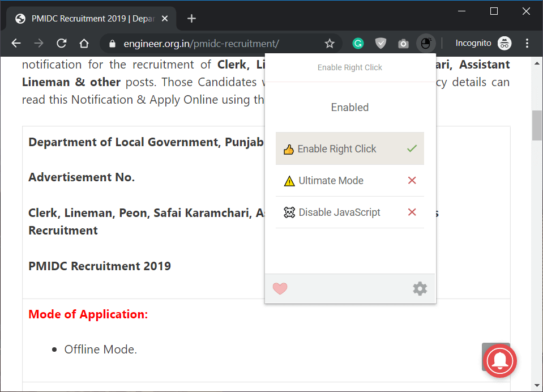Toggle the Enable Right Click option
Viewport: 543px width, 392px height.
pos(350,148)
